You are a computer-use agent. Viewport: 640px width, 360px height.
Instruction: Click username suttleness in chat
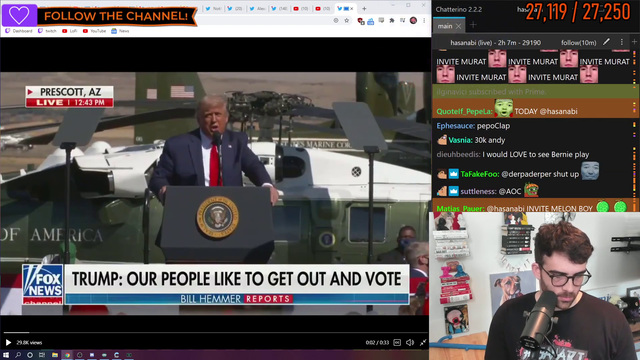pyautogui.click(x=478, y=191)
